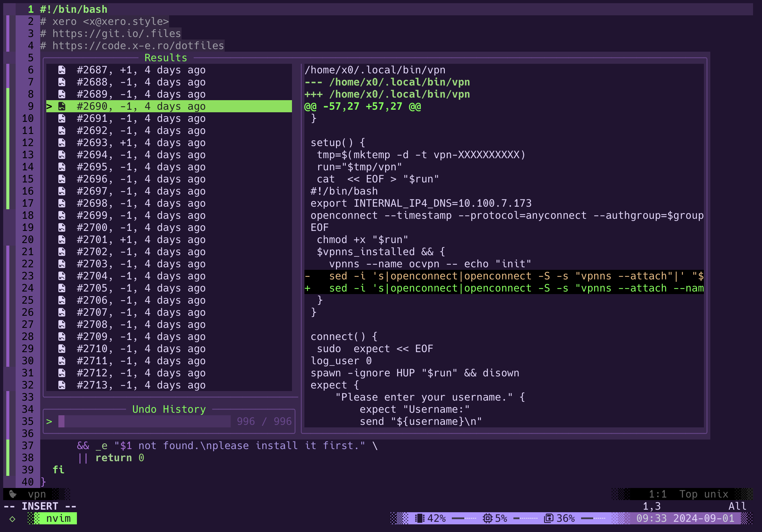
Task: Click the file icon beside undo entry #2687
Action: 62,70
